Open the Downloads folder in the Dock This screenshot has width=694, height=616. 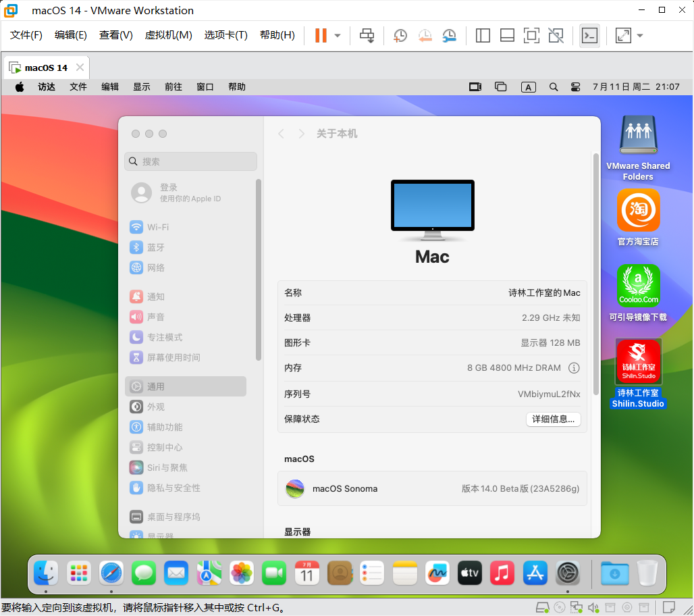[615, 573]
